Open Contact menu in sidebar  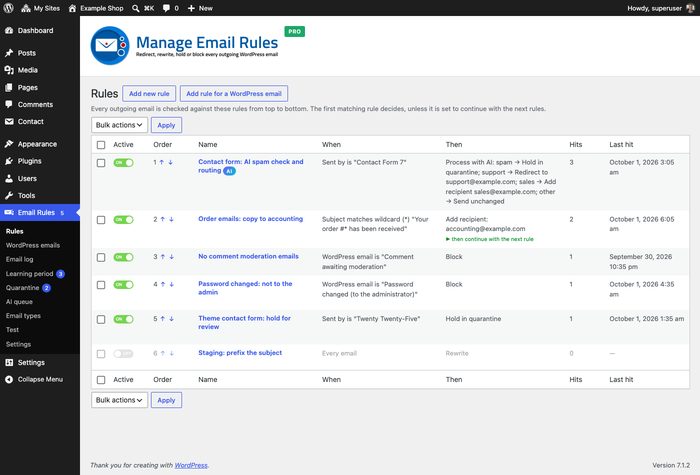(x=40, y=121)
